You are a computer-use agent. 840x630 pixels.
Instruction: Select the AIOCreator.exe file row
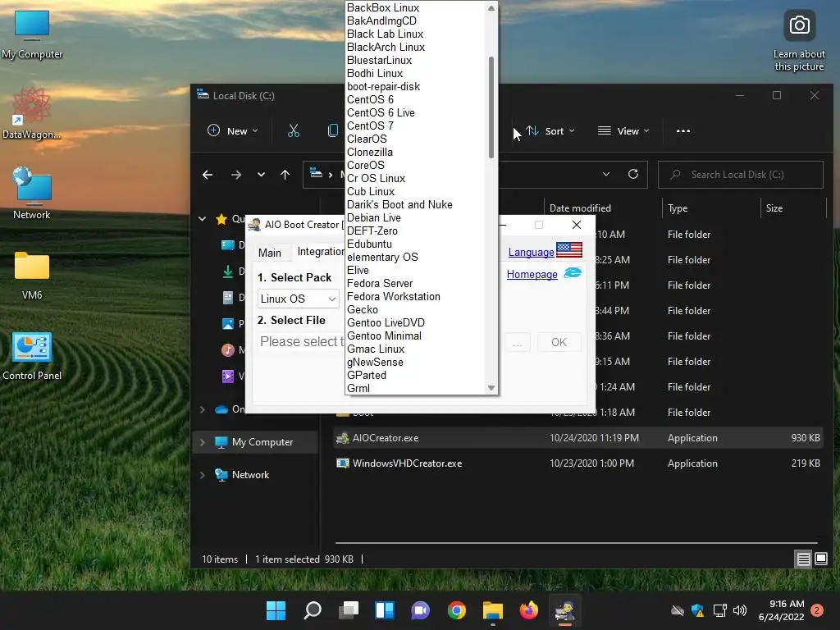(577, 438)
